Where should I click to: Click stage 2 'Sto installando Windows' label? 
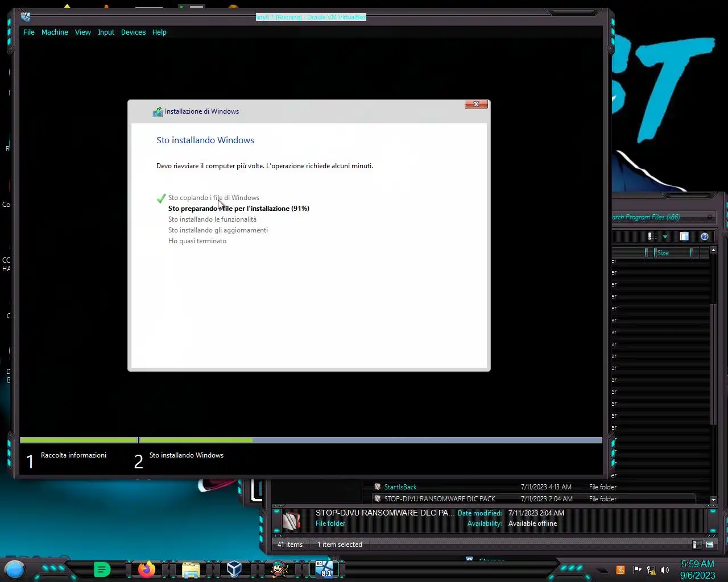click(x=187, y=455)
